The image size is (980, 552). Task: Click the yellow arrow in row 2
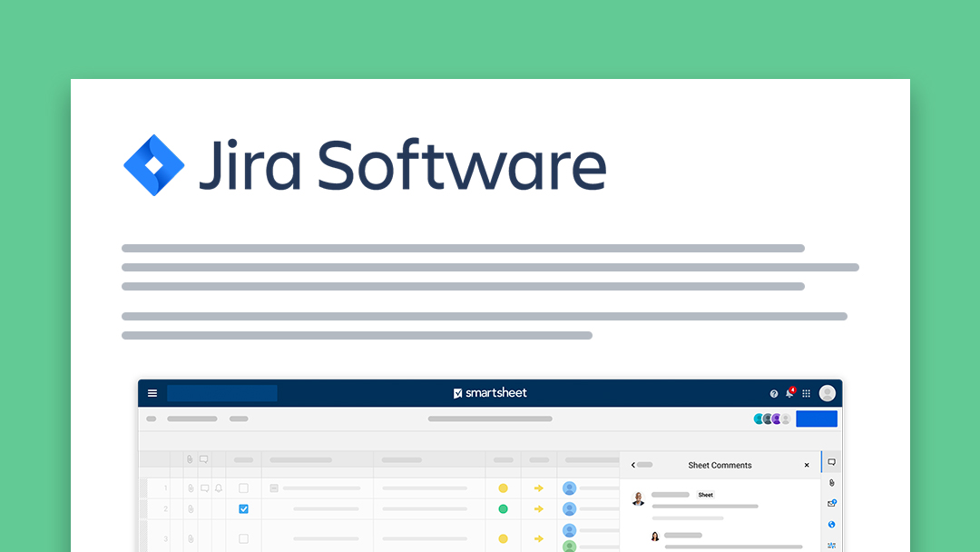pos(539,509)
